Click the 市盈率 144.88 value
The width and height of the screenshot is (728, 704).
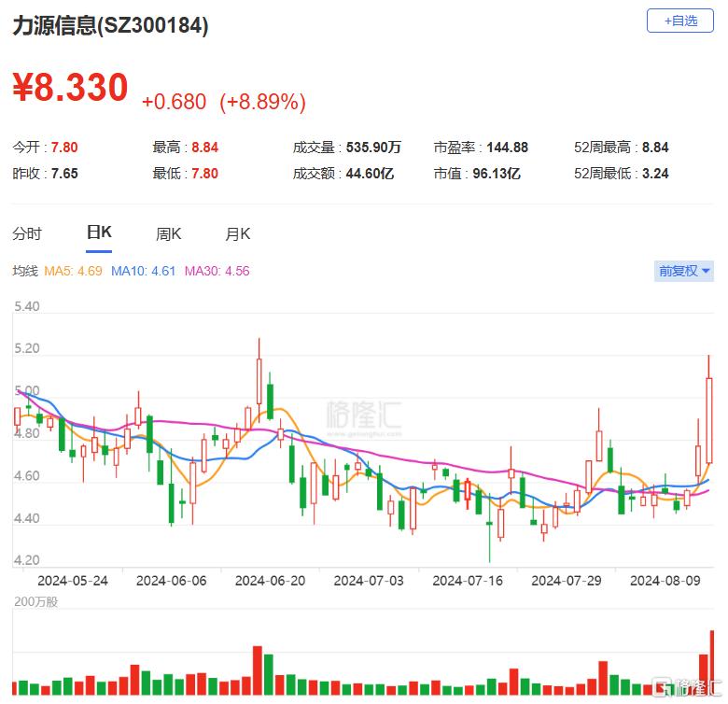[x=507, y=148]
